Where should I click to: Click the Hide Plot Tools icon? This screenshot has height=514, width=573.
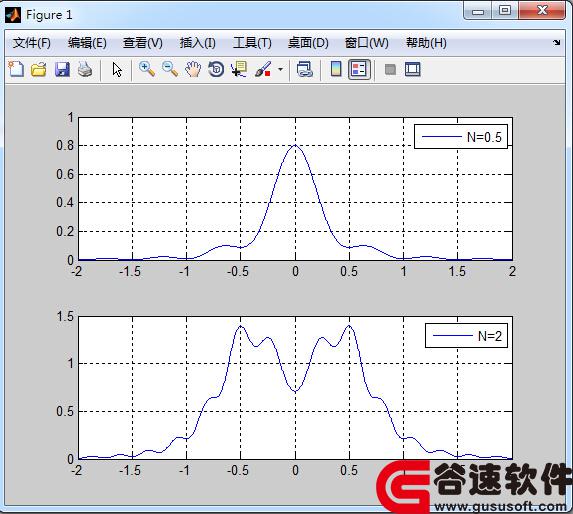[x=390, y=69]
